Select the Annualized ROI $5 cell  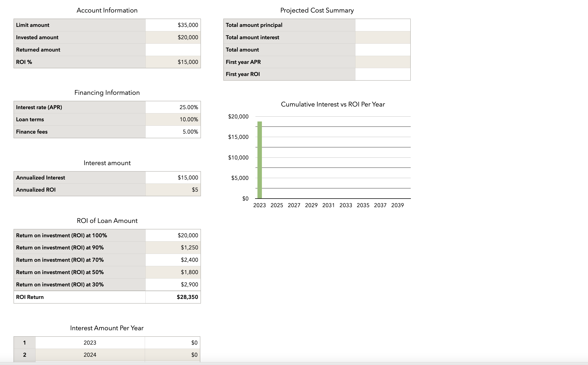pyautogui.click(x=173, y=190)
